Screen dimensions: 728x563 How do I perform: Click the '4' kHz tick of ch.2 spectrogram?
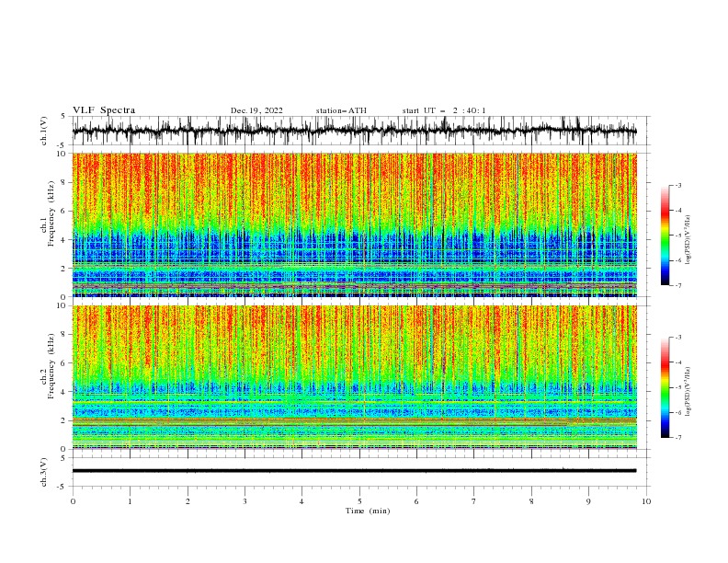[x=65, y=392]
